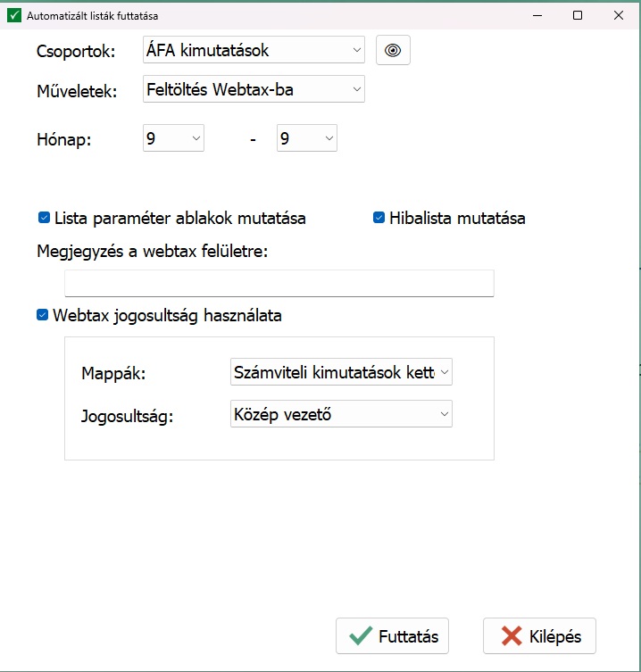Minimize the Automatizált listák futtatása window
Viewport: 641px width, 672px height.
pos(537,15)
